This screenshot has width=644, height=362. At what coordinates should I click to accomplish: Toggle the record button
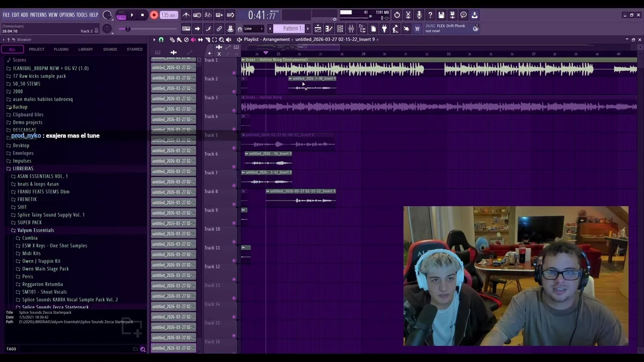(154, 15)
